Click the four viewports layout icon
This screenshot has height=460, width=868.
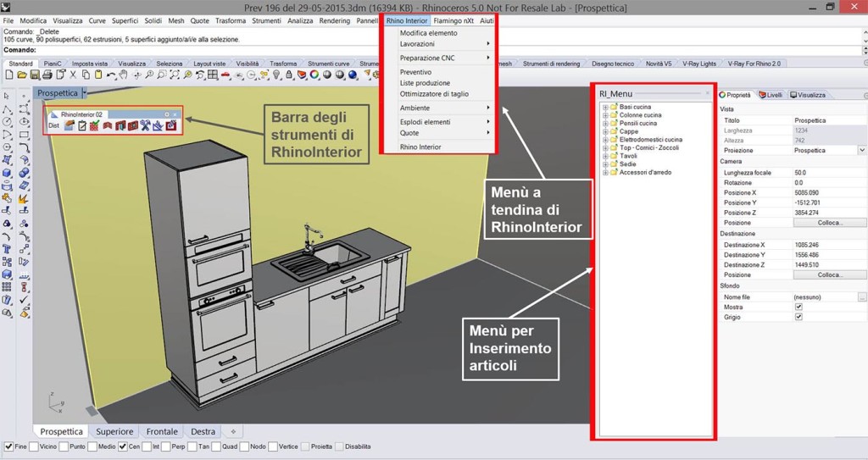[213, 75]
